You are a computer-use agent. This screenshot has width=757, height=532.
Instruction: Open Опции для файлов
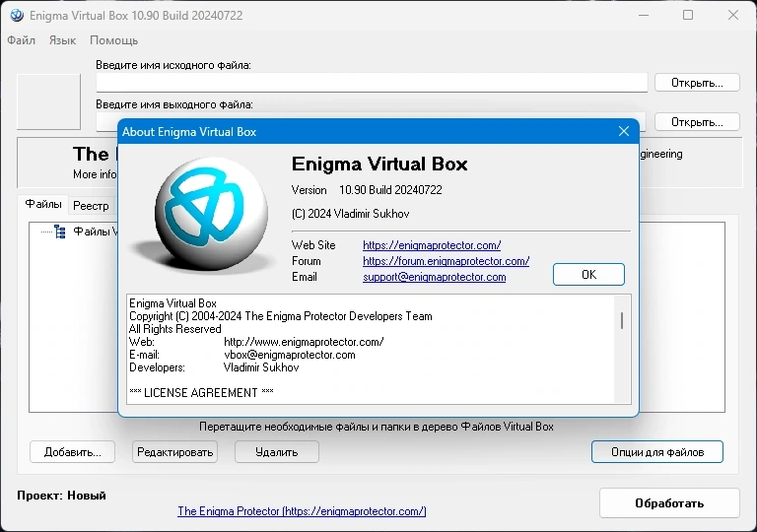657,452
